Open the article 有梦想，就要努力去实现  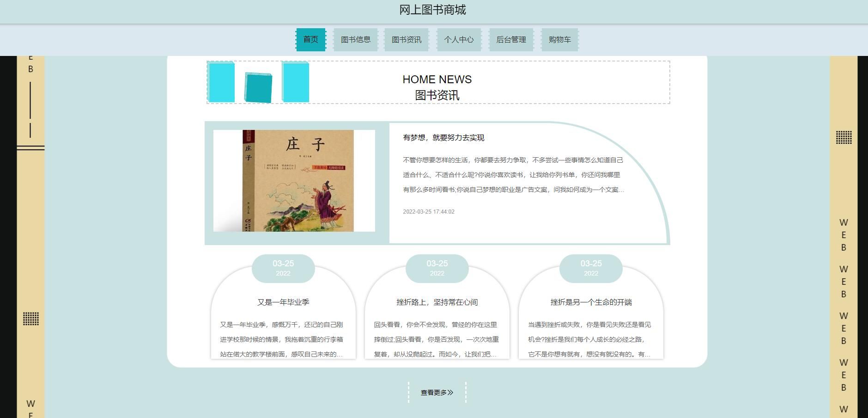[x=444, y=138]
